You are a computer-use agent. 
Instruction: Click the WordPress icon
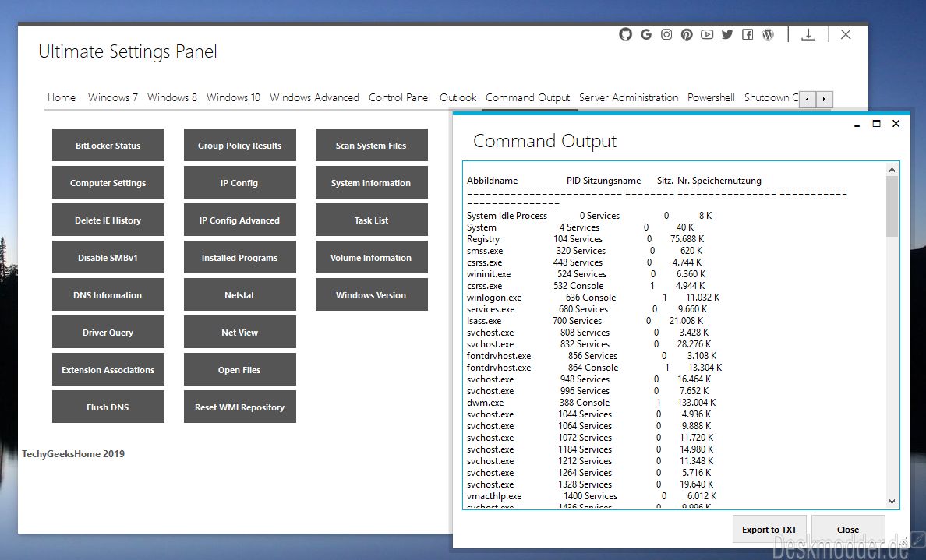(x=769, y=34)
